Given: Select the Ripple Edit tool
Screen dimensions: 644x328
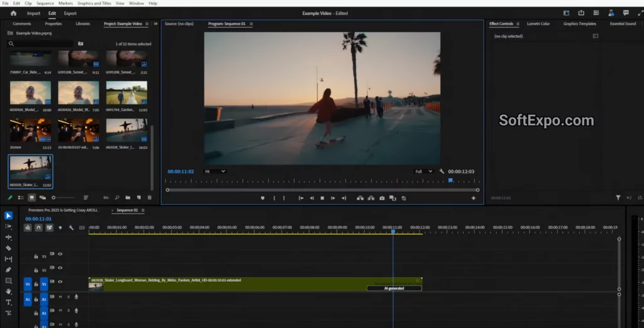Looking at the screenshot, I should click(8, 238).
